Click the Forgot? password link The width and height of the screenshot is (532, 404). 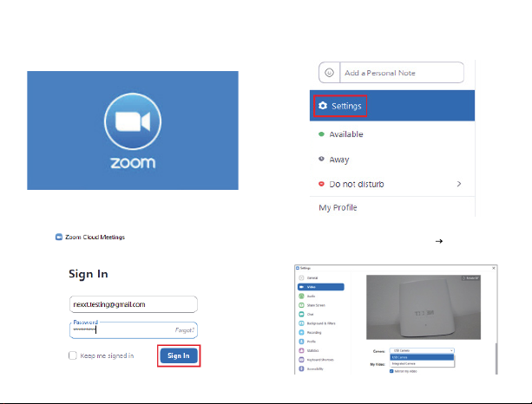[x=185, y=329]
